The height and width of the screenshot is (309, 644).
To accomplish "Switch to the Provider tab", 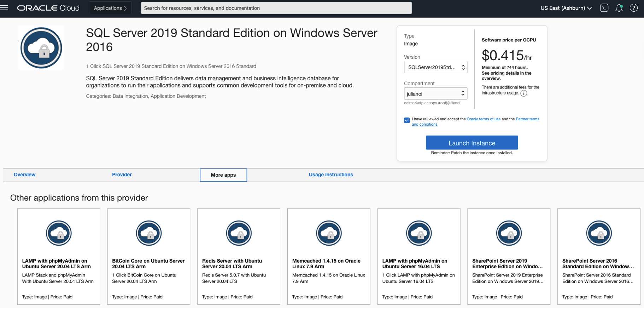I will coord(122,174).
